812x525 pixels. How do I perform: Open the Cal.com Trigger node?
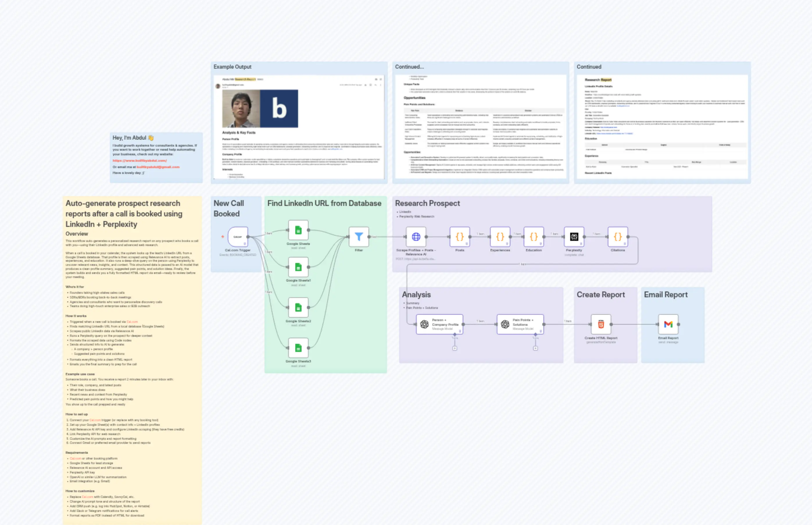coord(237,236)
